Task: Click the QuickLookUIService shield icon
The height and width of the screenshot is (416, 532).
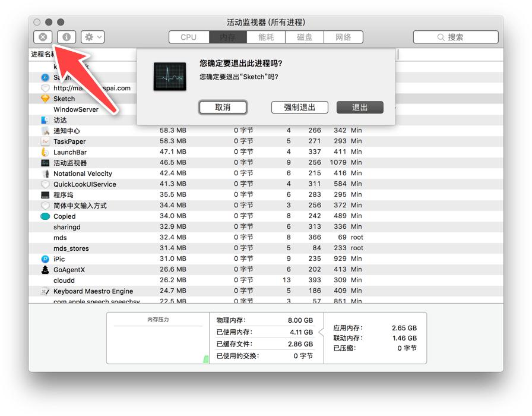Action: pyautogui.click(x=45, y=184)
